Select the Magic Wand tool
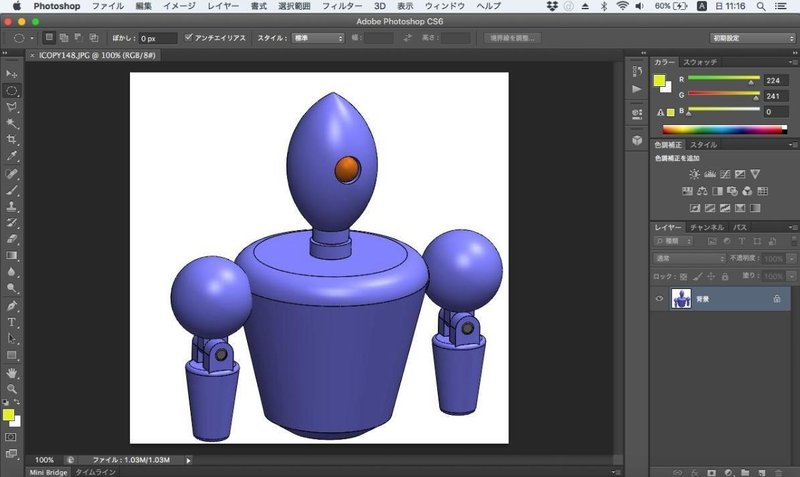The width and height of the screenshot is (800, 477). tap(12, 123)
